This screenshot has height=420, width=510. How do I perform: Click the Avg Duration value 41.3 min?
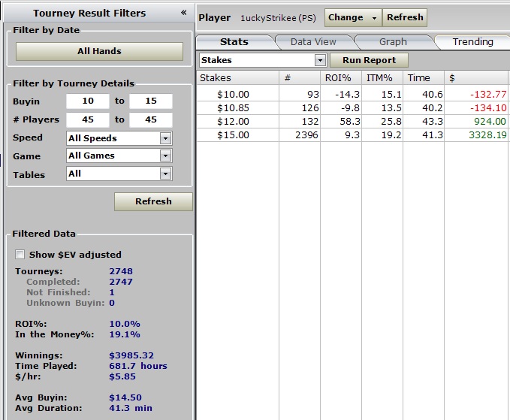131,408
